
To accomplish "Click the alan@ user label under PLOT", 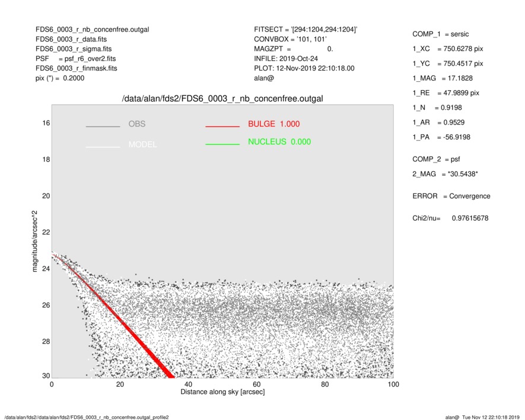I will [x=264, y=78].
